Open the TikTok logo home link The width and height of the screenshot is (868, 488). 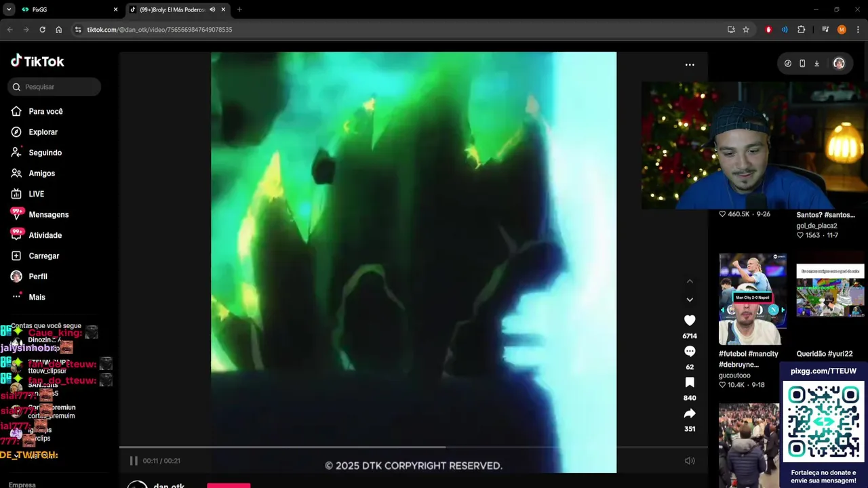tap(37, 61)
